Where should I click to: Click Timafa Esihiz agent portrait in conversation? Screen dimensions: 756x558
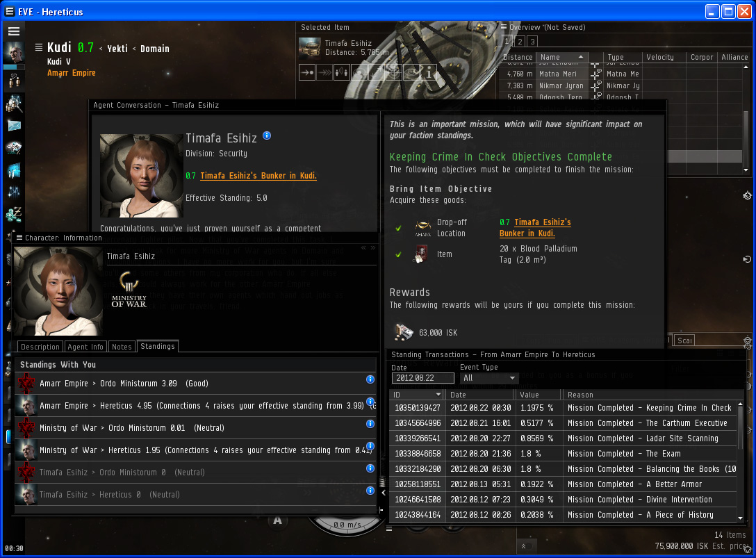(x=141, y=176)
